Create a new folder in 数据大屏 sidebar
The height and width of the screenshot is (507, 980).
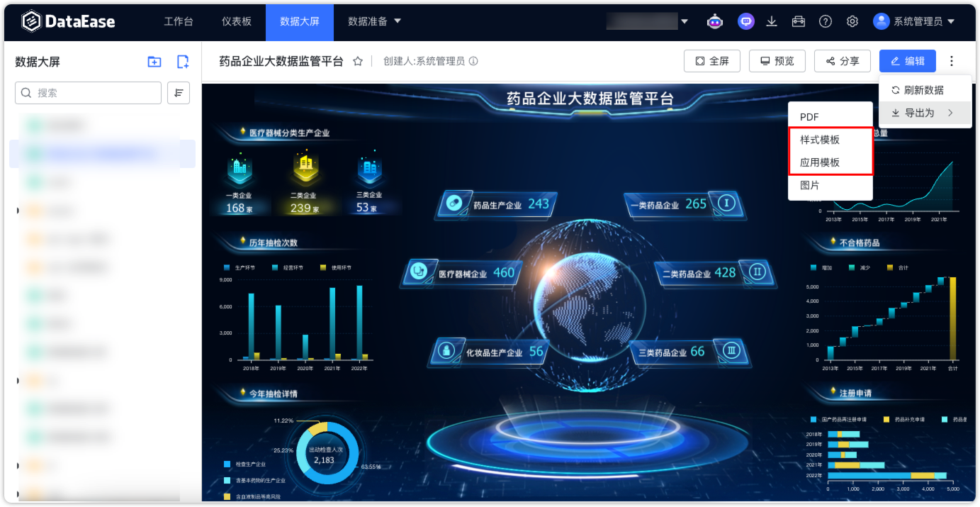coord(154,62)
